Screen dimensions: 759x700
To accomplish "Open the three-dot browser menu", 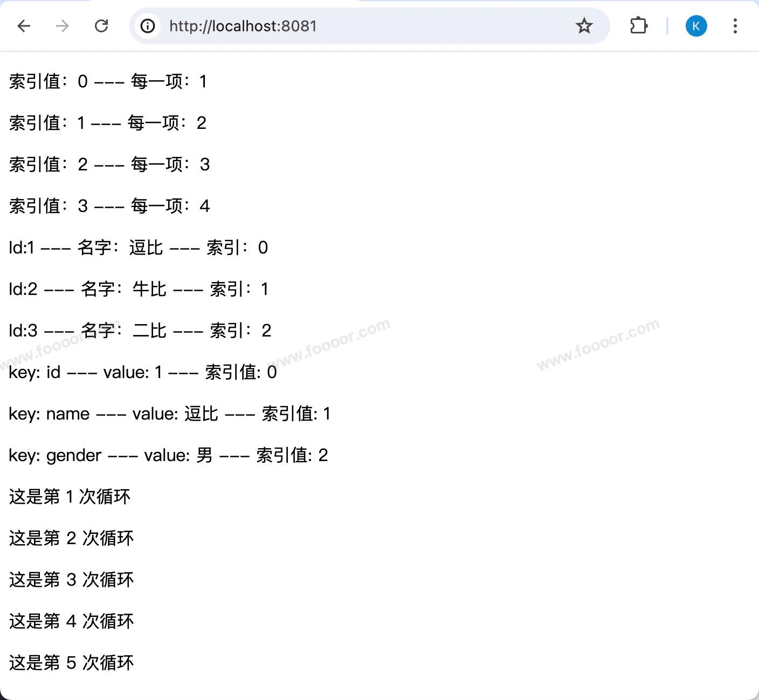I will (x=735, y=26).
